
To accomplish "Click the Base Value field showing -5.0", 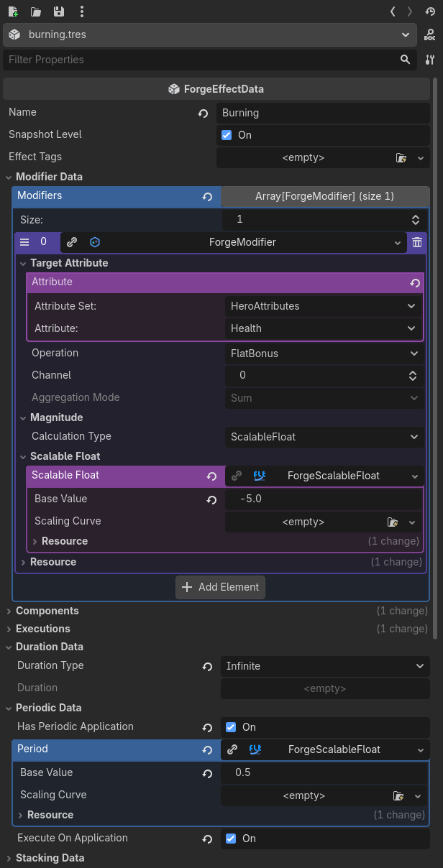I will coord(323,499).
